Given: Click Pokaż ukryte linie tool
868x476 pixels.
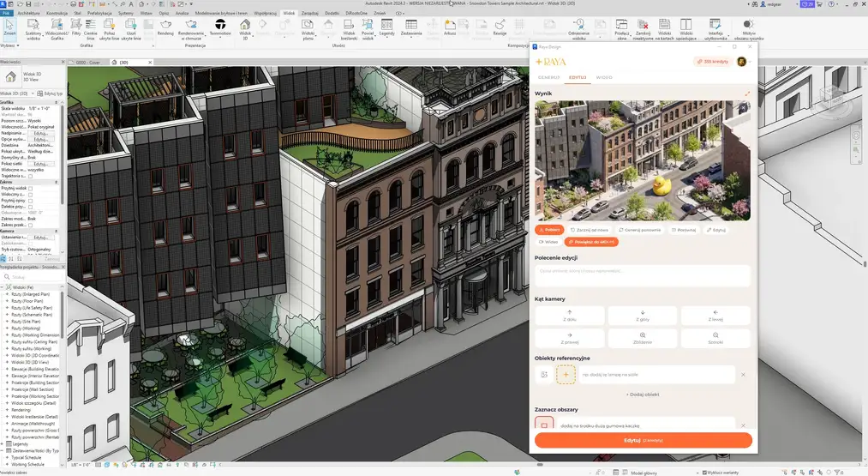Looking at the screenshot, I should [109, 29].
